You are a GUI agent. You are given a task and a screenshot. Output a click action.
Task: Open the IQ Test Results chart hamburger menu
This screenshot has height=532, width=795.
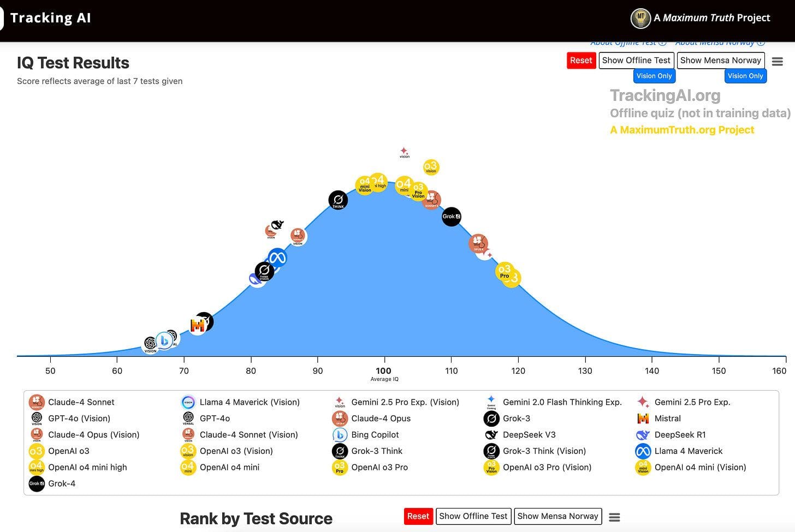(777, 62)
